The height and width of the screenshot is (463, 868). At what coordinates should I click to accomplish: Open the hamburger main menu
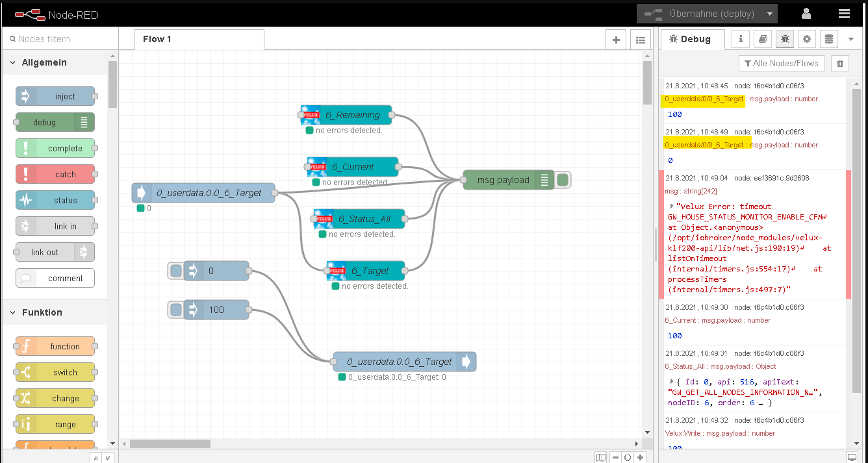pyautogui.click(x=844, y=14)
